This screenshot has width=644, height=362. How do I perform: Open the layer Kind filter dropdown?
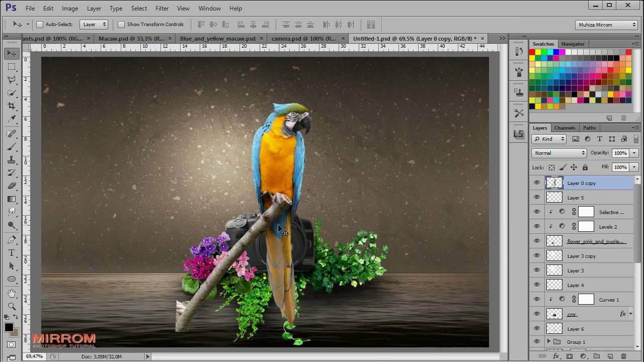tap(549, 139)
